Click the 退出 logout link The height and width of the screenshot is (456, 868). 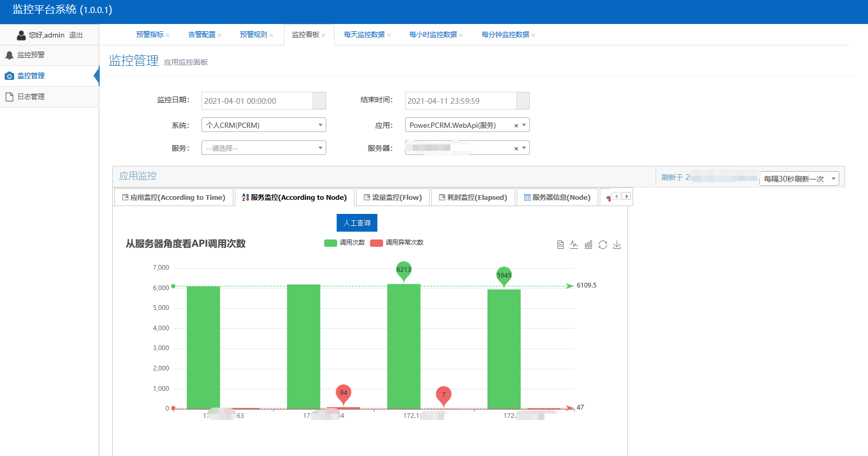tap(76, 35)
